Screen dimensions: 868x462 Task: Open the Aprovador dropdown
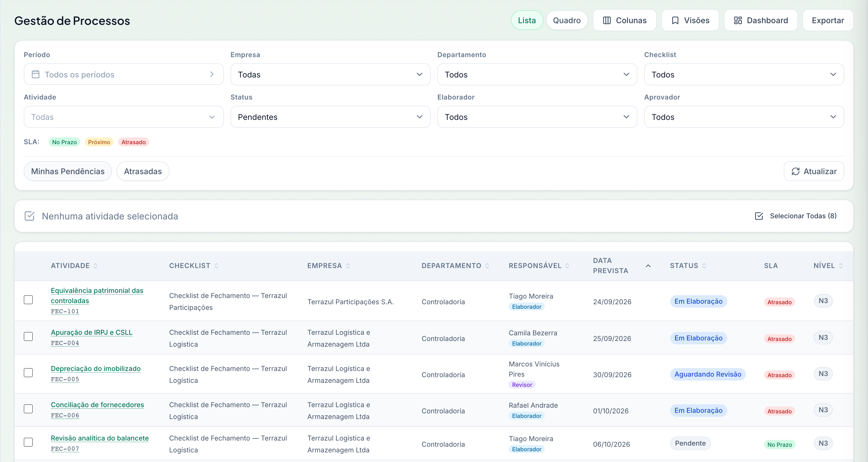point(744,117)
